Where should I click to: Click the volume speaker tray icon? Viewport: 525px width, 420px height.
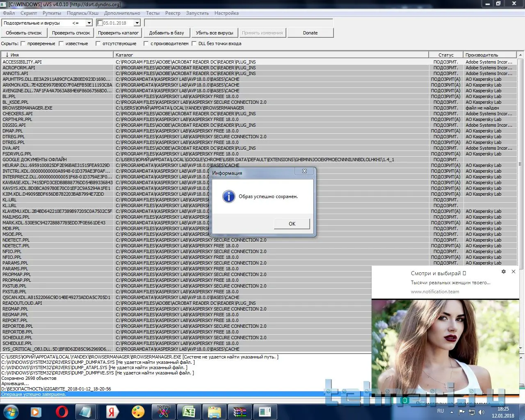[481, 412]
